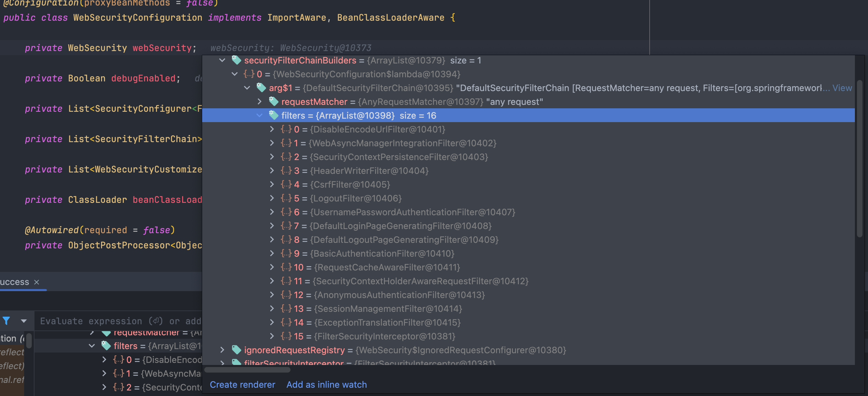Click object braces icon of CsrfFilter entry
The height and width of the screenshot is (396, 868).
pyautogui.click(x=286, y=185)
